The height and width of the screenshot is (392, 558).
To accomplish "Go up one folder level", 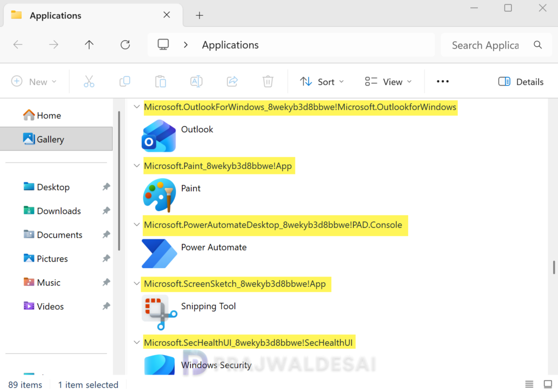I will (x=89, y=45).
